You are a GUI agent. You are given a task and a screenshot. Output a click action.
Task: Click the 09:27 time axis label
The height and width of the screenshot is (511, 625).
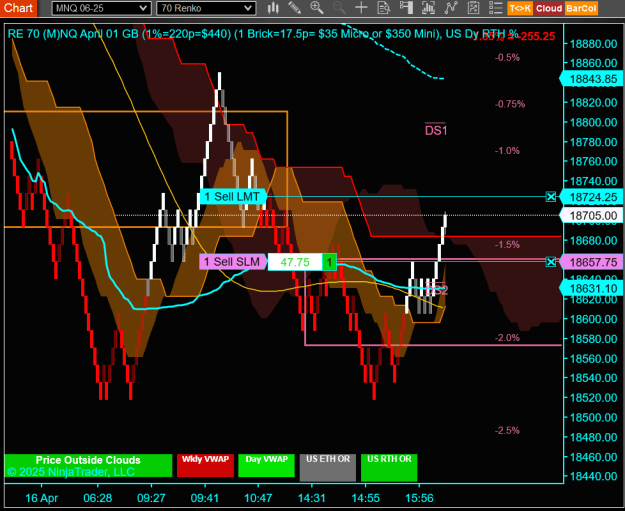click(151, 498)
